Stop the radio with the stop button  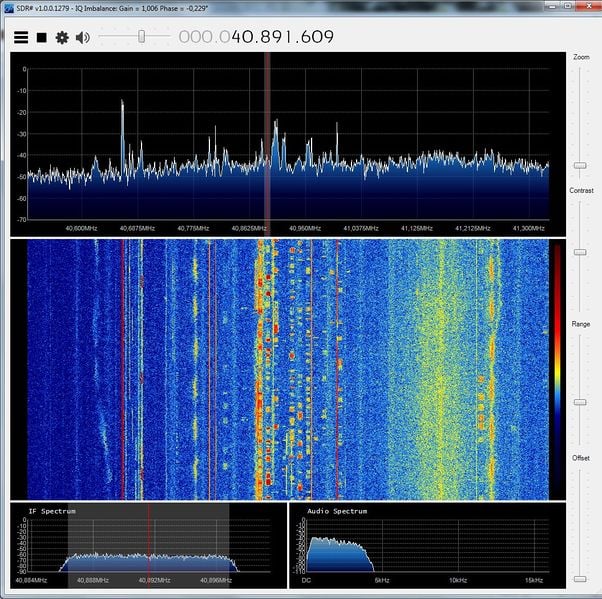click(41, 38)
